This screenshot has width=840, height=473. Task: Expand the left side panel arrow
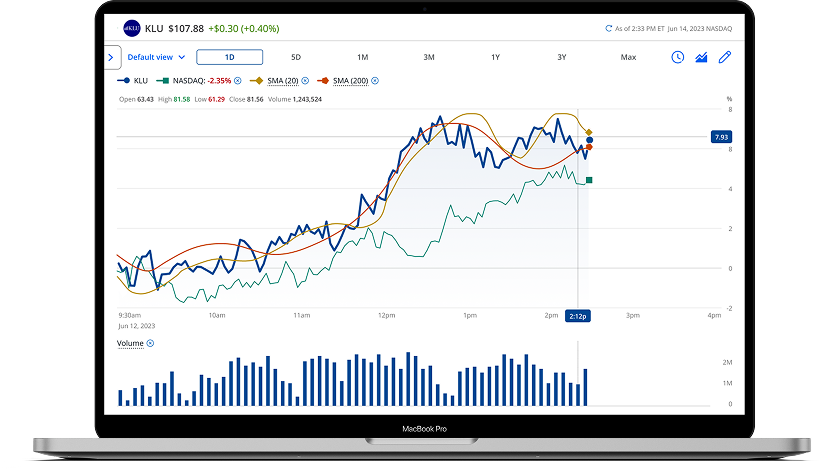pyautogui.click(x=111, y=57)
